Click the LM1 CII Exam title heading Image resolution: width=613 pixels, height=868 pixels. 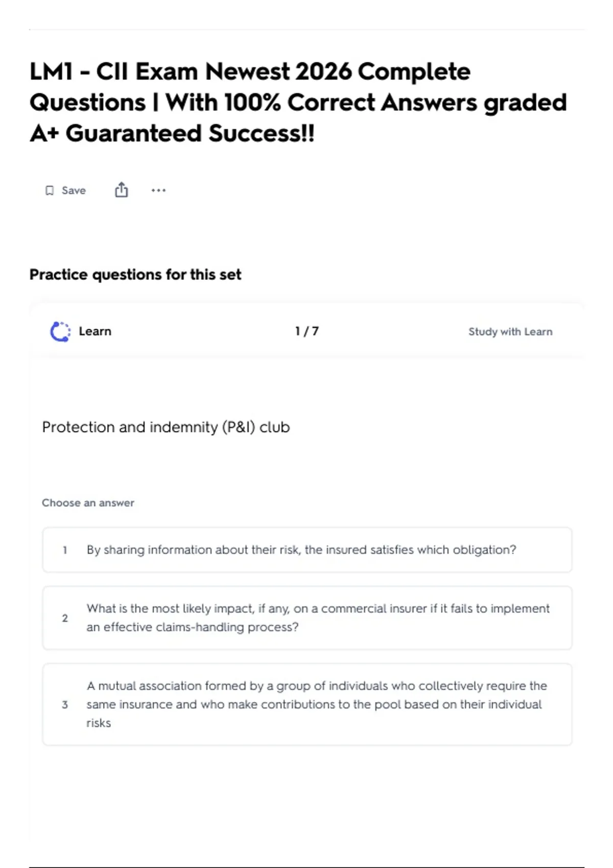(298, 102)
